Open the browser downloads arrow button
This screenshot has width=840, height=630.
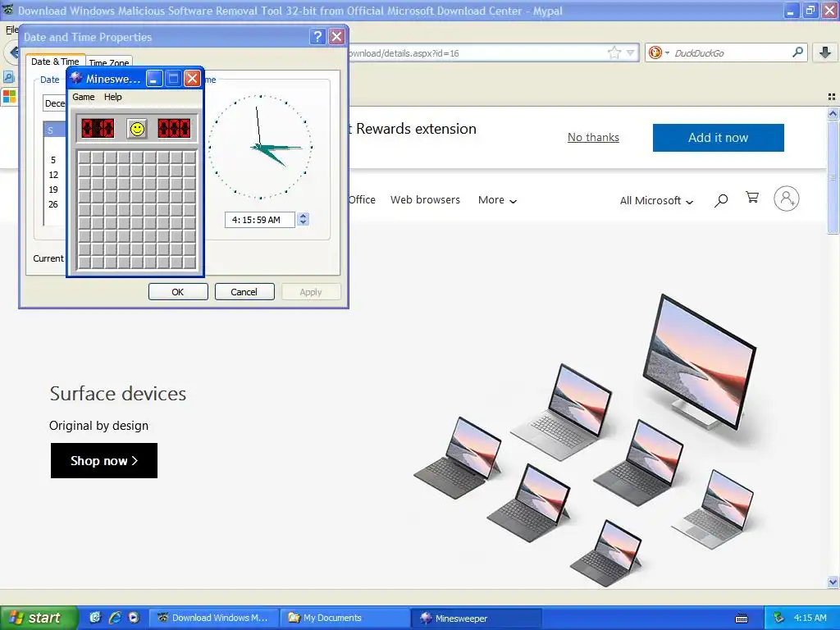pyautogui.click(x=825, y=52)
